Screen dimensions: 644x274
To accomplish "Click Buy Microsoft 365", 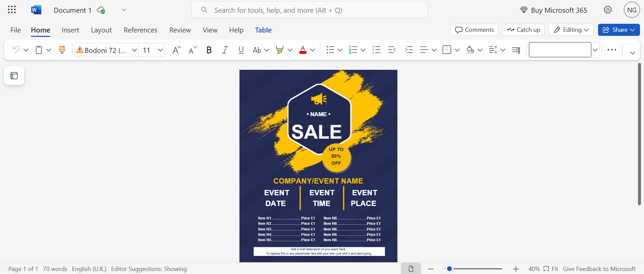I will [x=554, y=10].
